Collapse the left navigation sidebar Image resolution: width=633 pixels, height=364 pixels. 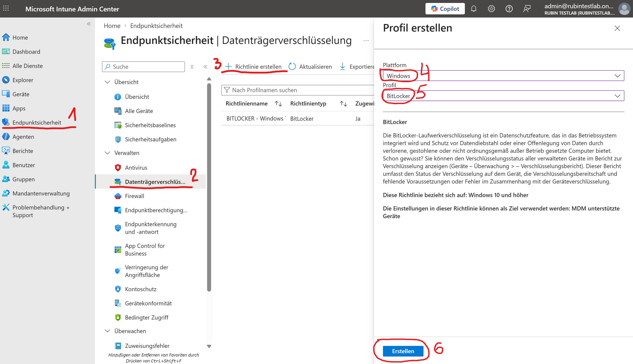pyautogui.click(x=89, y=24)
